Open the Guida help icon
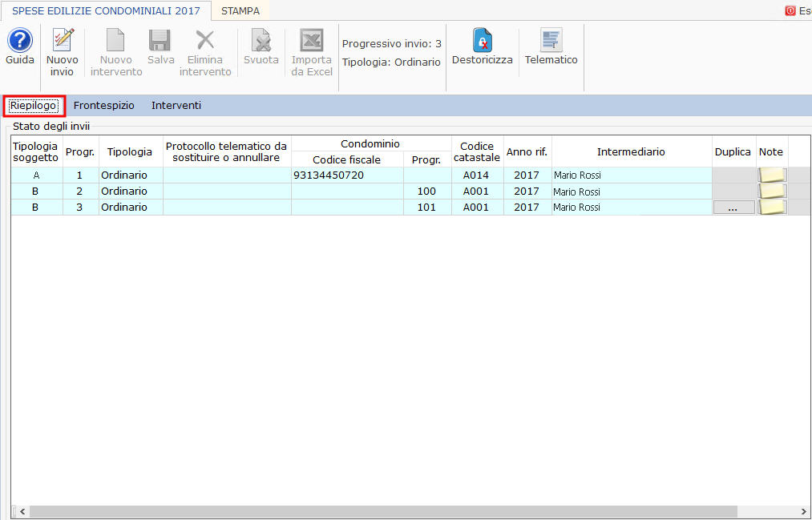This screenshot has width=812, height=520. tap(20, 40)
